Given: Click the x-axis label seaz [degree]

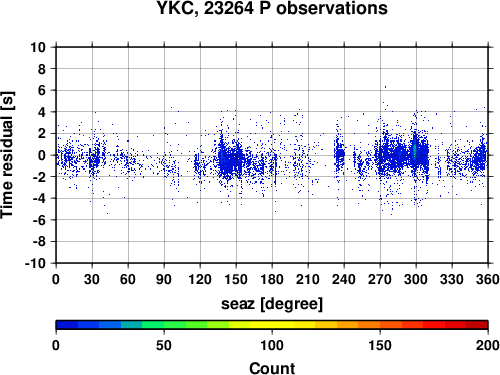Looking at the screenshot, I should tap(272, 304).
